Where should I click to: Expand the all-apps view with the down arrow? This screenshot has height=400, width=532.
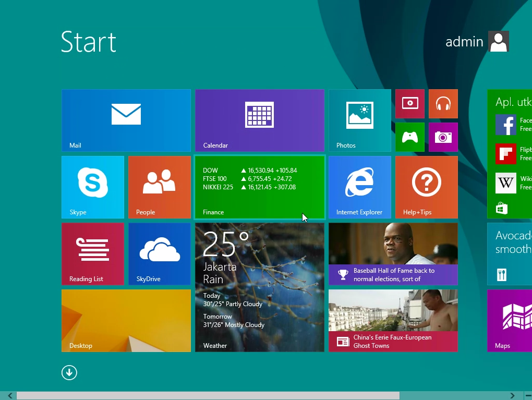point(69,372)
